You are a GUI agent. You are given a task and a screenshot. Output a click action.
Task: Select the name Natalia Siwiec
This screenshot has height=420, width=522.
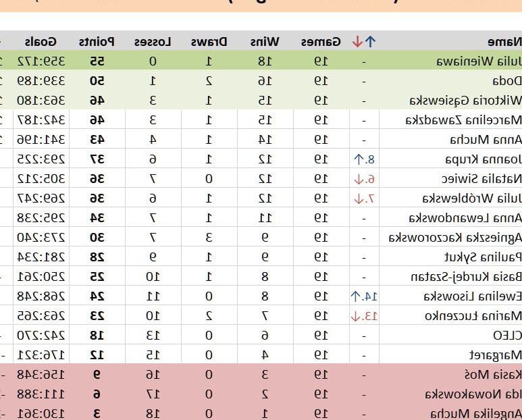(481, 179)
